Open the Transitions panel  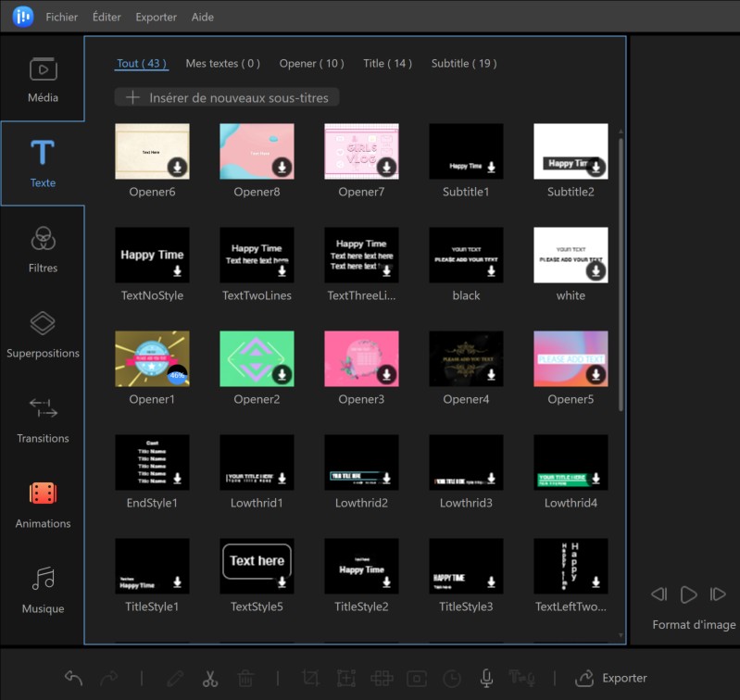pos(43,419)
